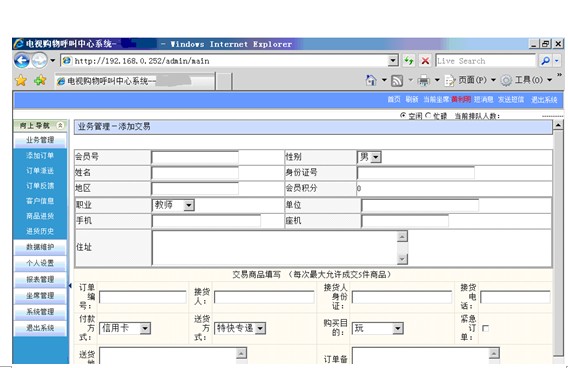Image resolution: width=568 pixels, height=368 pixels.
Task: Open the 职业 dropdown showing 教师
Action: 173,205
